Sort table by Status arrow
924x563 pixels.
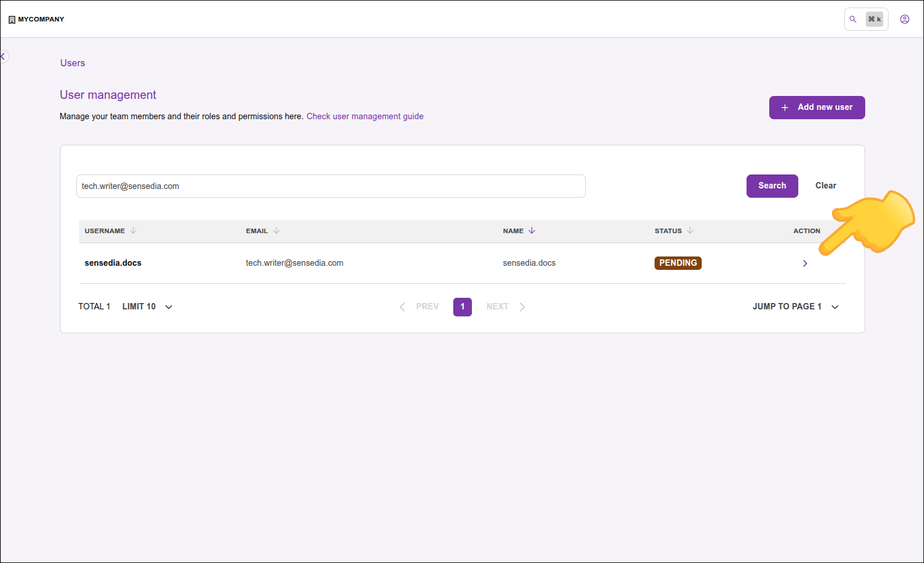[690, 231]
